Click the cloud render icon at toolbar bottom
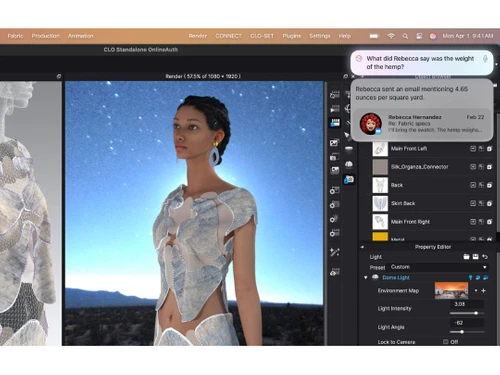This screenshot has height=375, width=500. click(x=335, y=272)
